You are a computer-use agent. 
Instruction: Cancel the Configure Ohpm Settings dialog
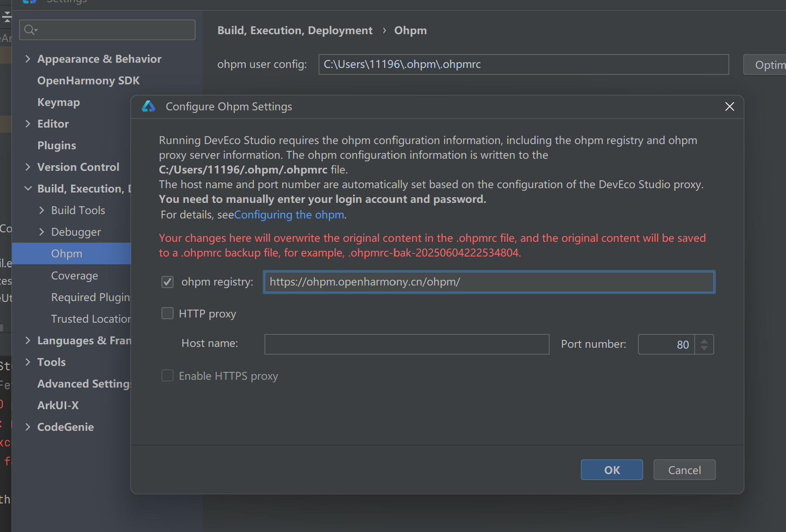click(684, 470)
